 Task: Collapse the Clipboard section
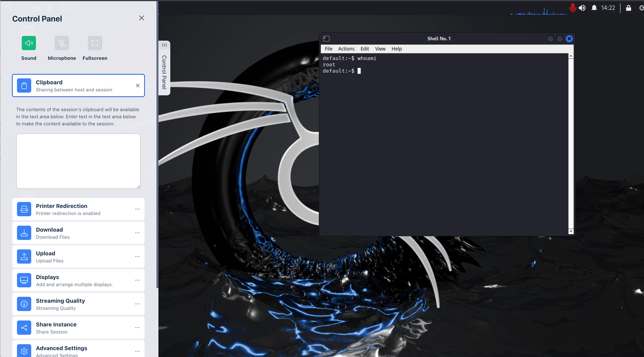click(x=137, y=86)
